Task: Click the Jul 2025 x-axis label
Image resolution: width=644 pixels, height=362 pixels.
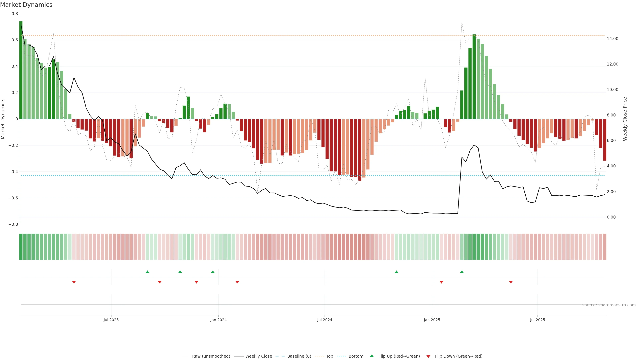Action: point(538,320)
